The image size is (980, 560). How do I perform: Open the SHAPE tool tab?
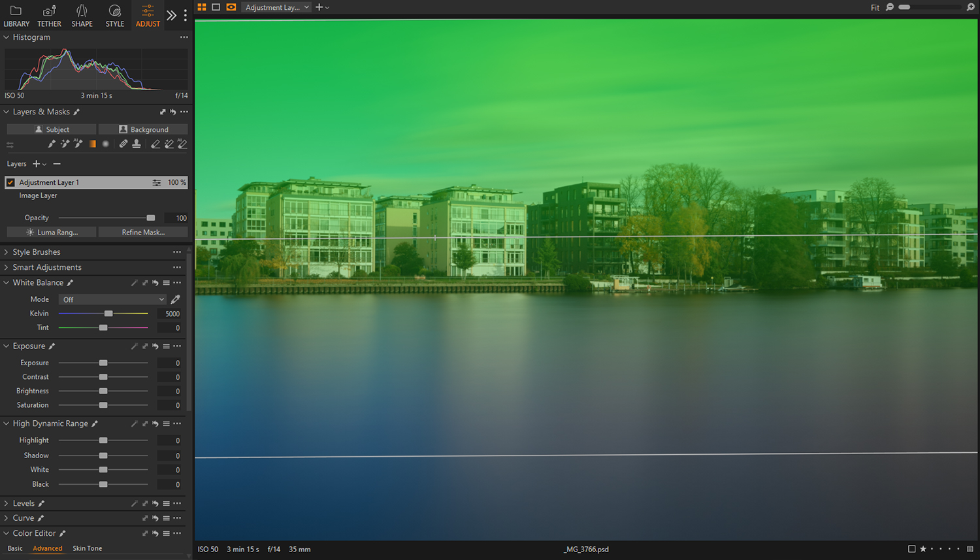click(82, 15)
